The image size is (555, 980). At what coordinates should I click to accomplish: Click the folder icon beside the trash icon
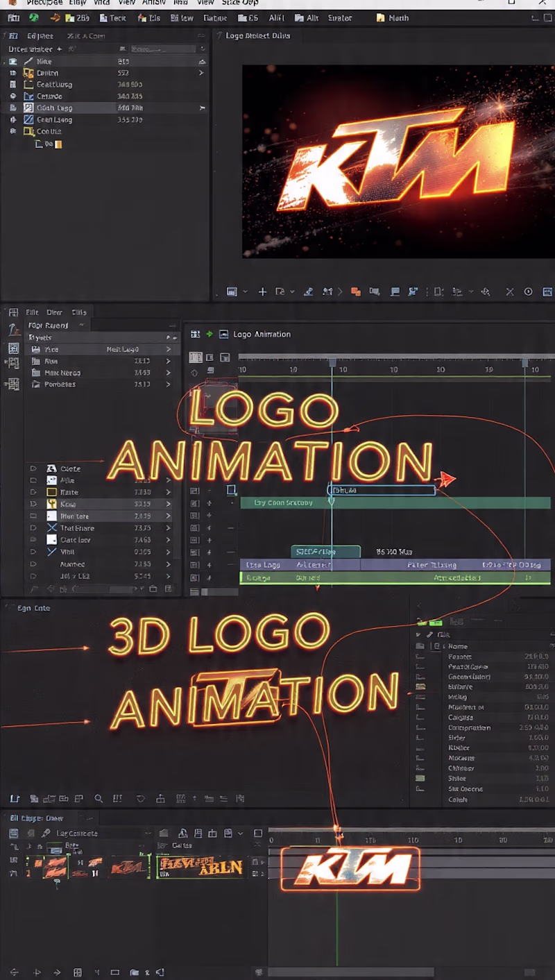[x=153, y=589]
